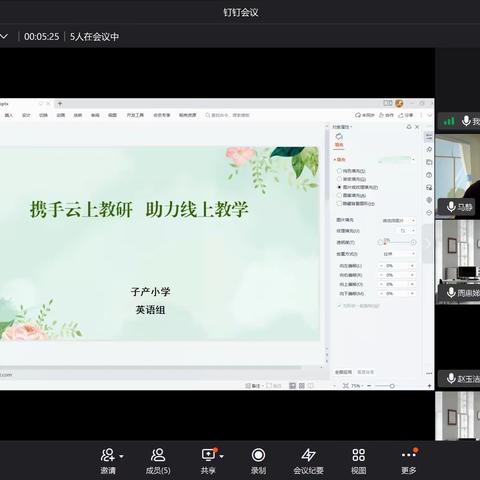The height and width of the screenshot is (480, 480).
Task: Open the 设计 ribbon tab in WPS
Action: [26, 115]
